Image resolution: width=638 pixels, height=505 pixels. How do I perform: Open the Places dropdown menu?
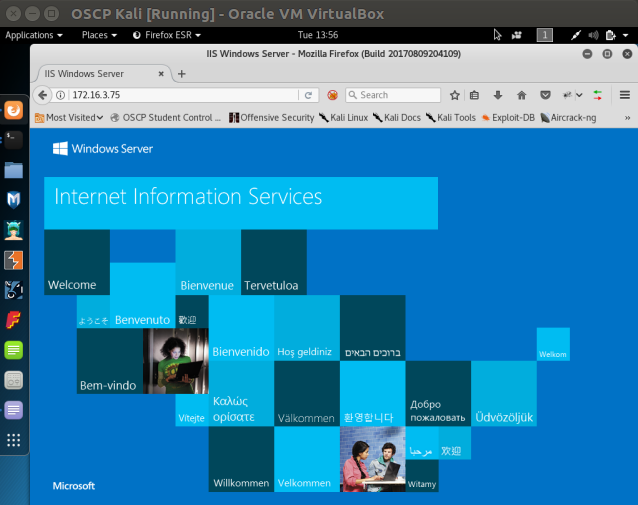99,34
